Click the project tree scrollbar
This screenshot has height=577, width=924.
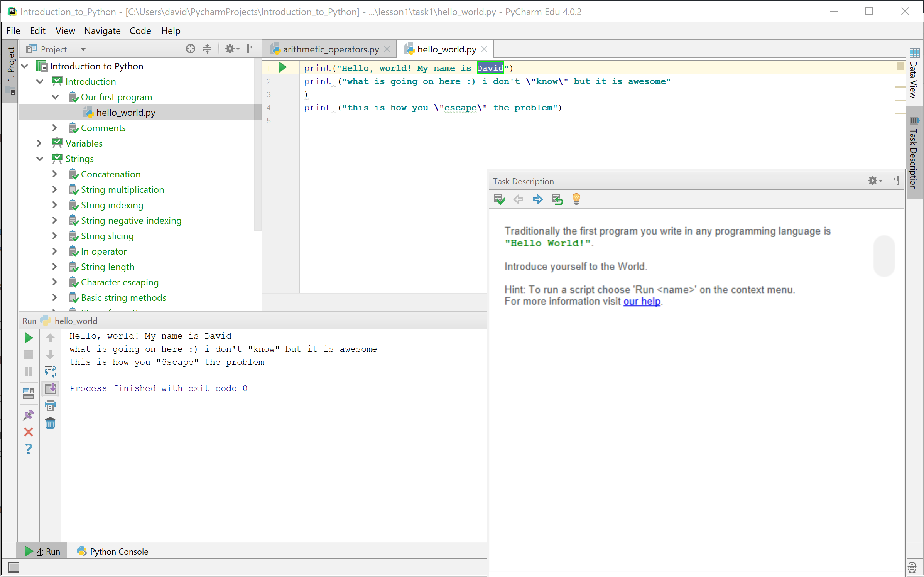click(258, 145)
